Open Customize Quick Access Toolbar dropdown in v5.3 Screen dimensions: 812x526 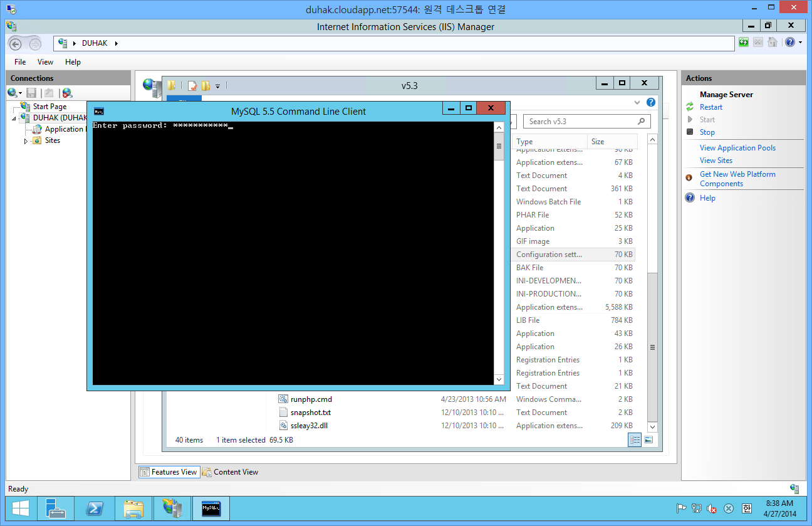(217, 86)
